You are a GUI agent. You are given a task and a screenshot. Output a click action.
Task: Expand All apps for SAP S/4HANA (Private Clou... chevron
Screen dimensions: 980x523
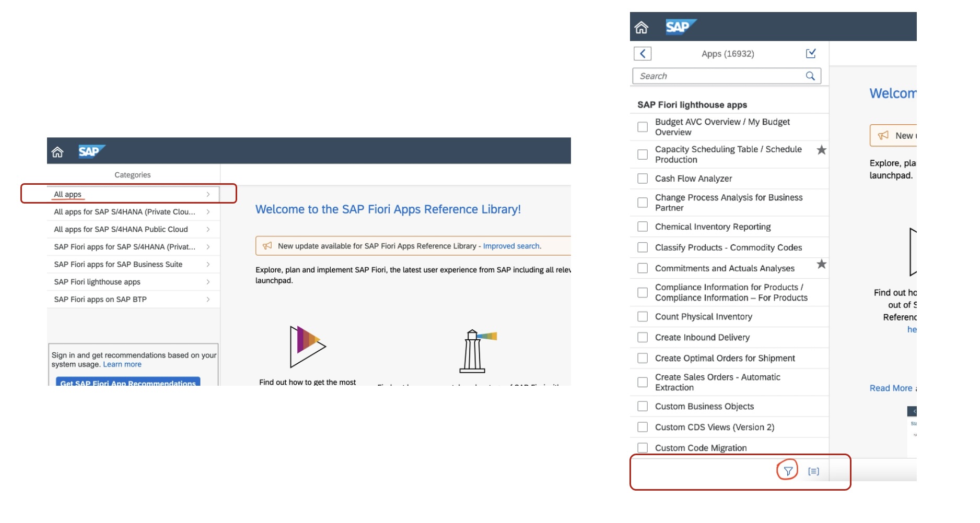click(x=208, y=212)
